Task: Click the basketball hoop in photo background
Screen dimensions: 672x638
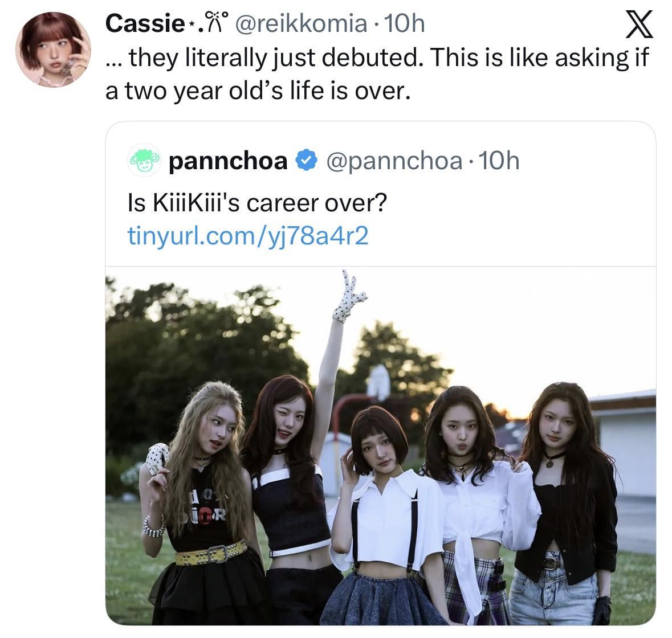Action: click(378, 382)
